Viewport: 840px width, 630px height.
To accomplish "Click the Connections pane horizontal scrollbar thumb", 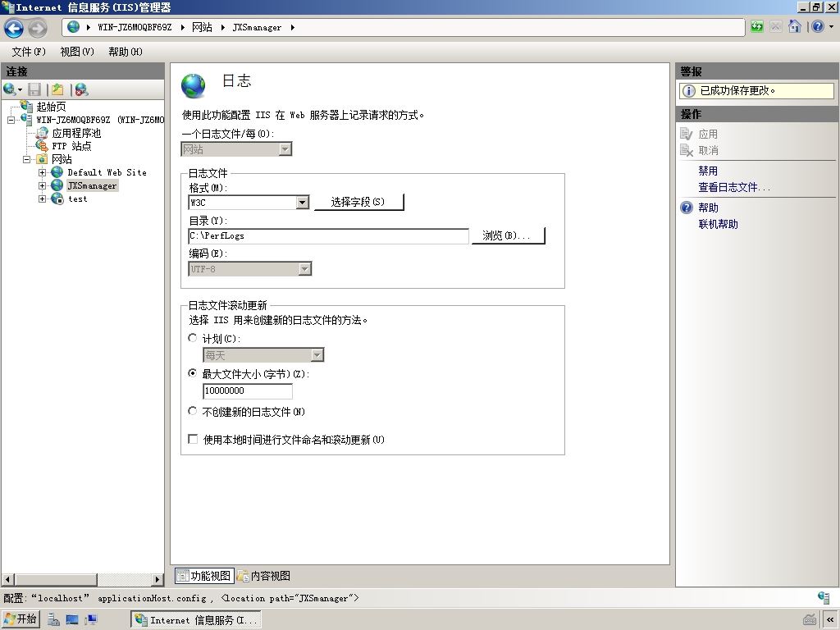I will (x=56, y=579).
